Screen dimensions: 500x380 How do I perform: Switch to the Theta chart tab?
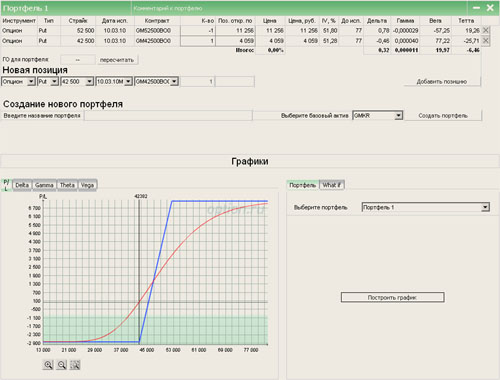67,185
